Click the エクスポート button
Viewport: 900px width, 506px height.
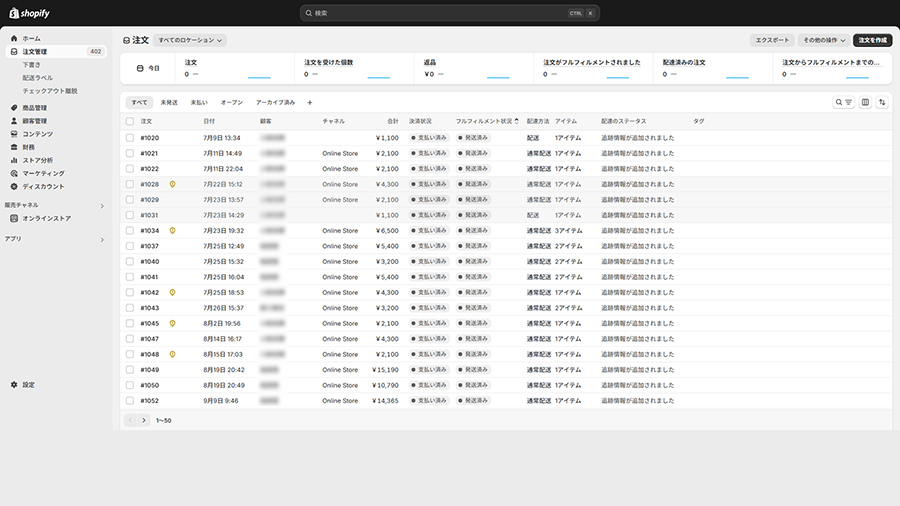pyautogui.click(x=772, y=40)
